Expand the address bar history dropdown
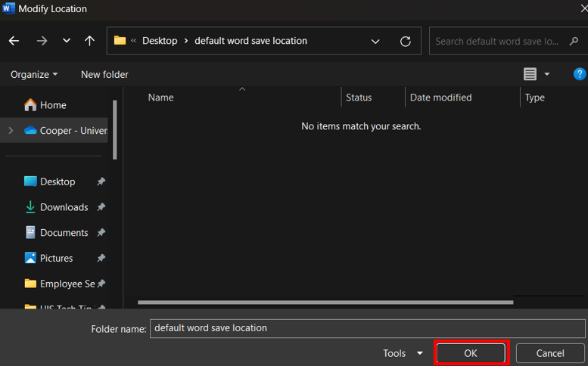Viewport: 588px width, 366px height. pos(376,41)
